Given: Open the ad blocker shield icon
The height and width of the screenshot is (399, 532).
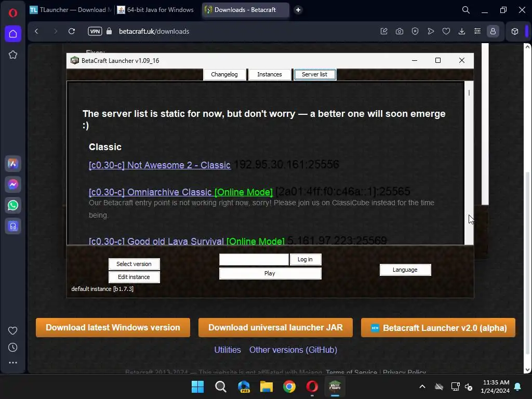Looking at the screenshot, I should 415,31.
